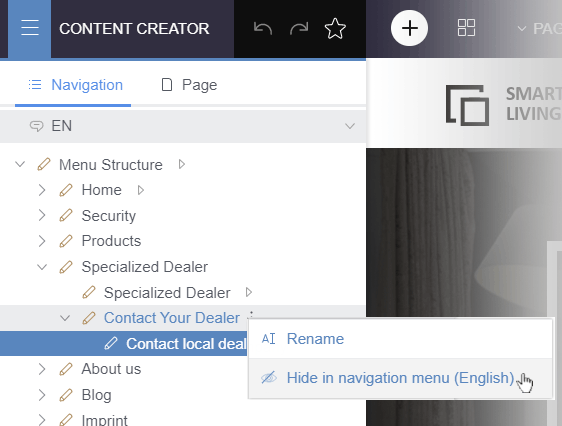Image resolution: width=562 pixels, height=426 pixels.
Task: Click pencil icon beside Contact local dealer
Action: (x=111, y=343)
